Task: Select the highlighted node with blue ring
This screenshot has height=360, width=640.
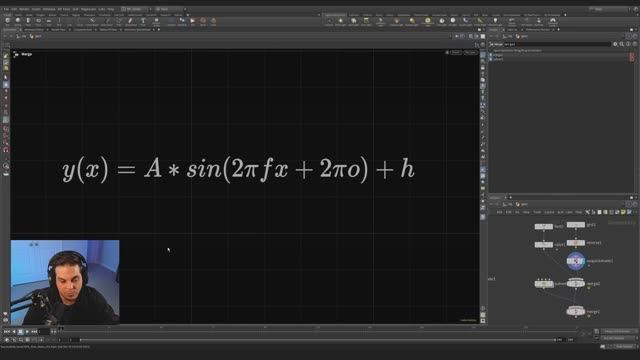Action: 576,261
